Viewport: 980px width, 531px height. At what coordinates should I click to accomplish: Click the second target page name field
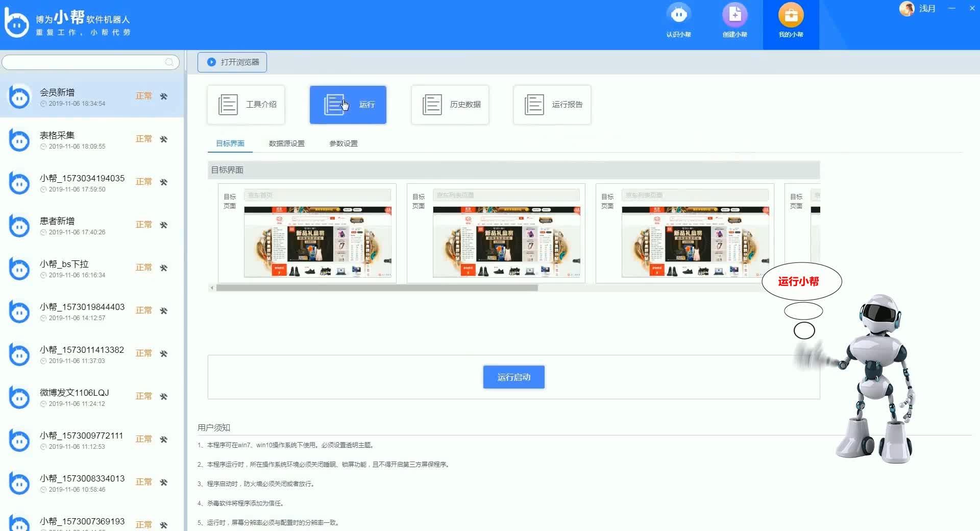(x=506, y=196)
